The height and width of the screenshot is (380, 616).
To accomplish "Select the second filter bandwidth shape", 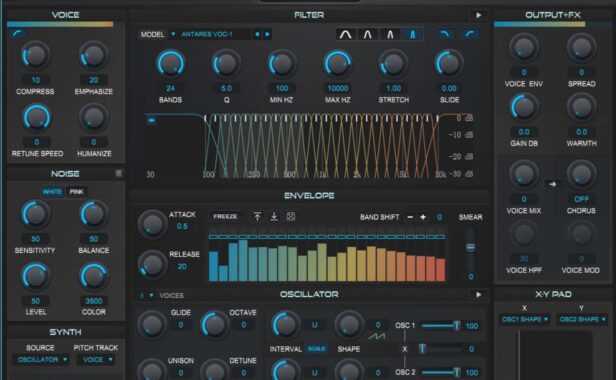I will coord(368,35).
